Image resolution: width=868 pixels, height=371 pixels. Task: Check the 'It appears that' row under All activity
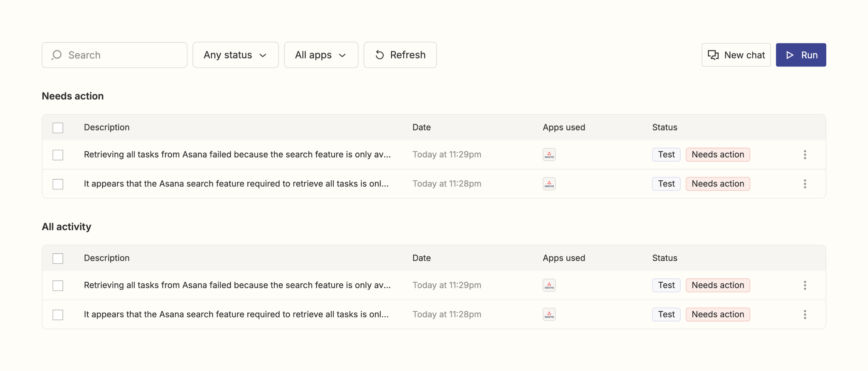click(x=58, y=315)
